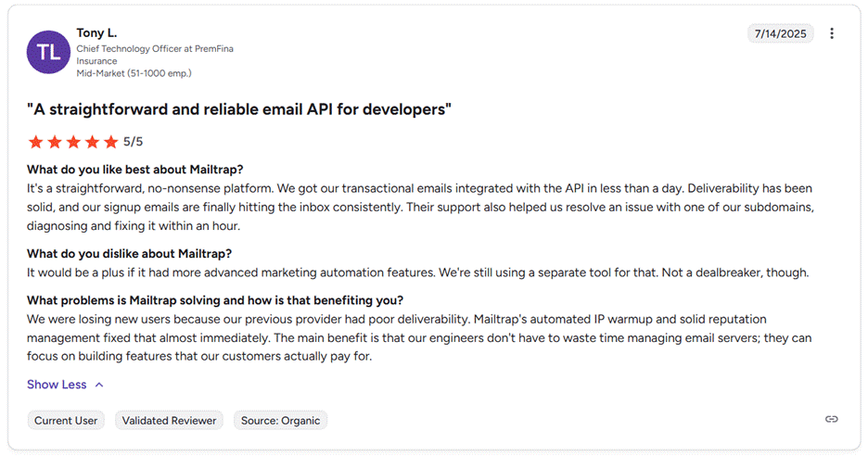868x456 pixels.
Task: Select the Current User tag
Action: 66,420
